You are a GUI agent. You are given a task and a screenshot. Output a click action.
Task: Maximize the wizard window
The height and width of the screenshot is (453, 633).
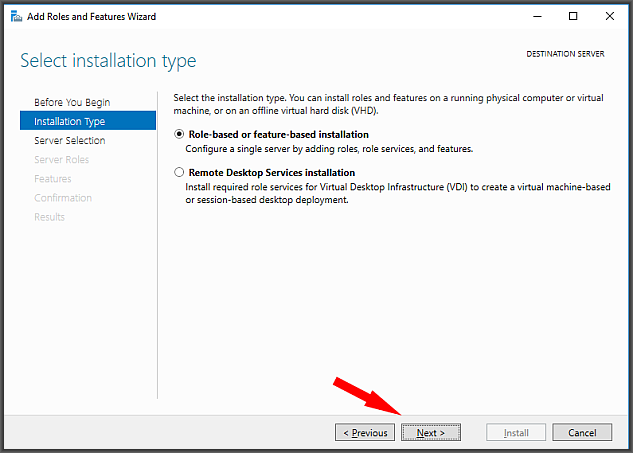pos(573,17)
